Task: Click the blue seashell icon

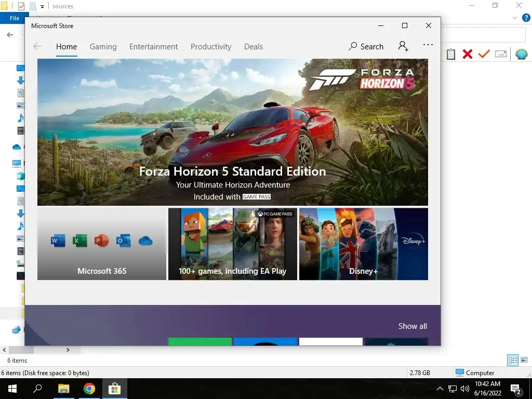Action: point(521,54)
